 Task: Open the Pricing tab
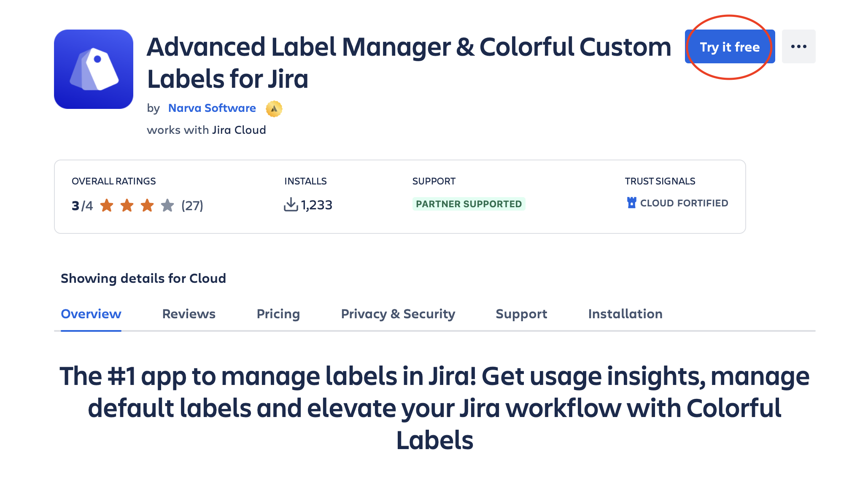pos(278,314)
